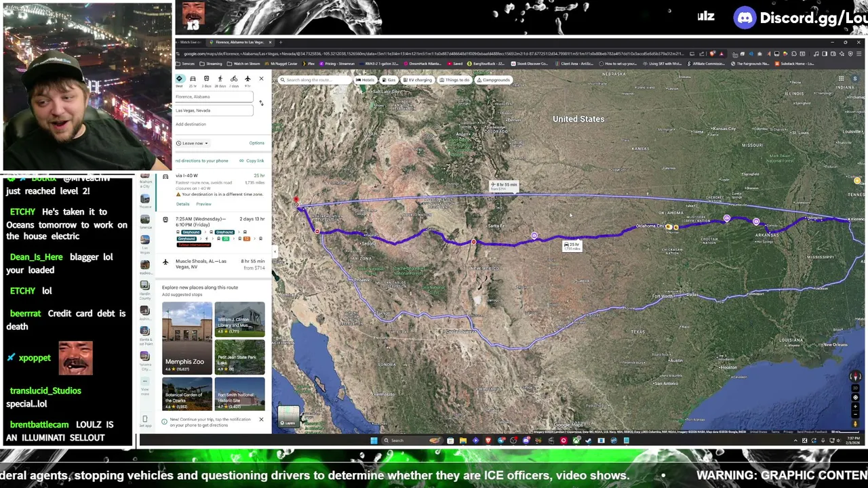Viewport: 868px width, 488px height.
Task: Open Details for the I-40 W route
Action: click(x=182, y=204)
